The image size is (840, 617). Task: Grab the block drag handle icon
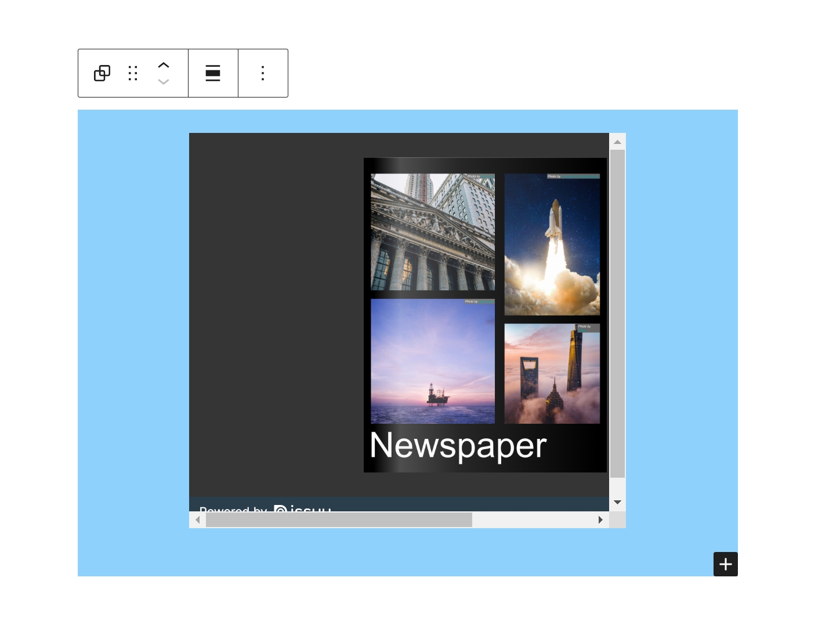132,73
